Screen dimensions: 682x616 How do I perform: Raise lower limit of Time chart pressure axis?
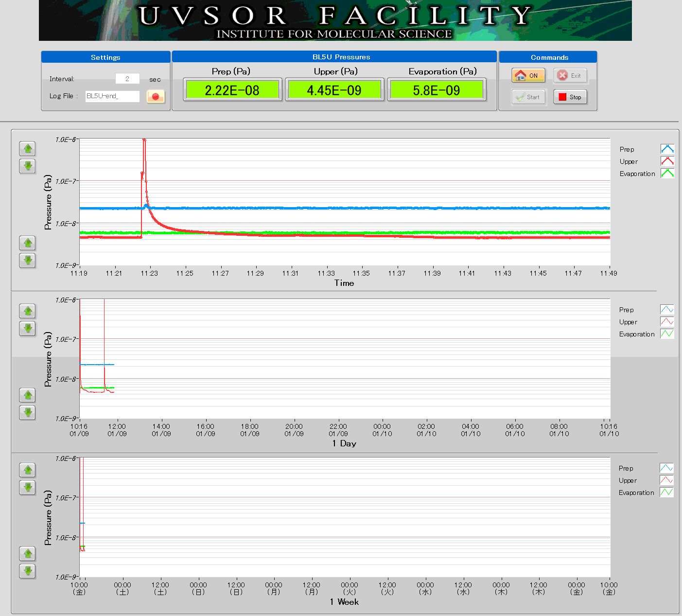point(28,242)
